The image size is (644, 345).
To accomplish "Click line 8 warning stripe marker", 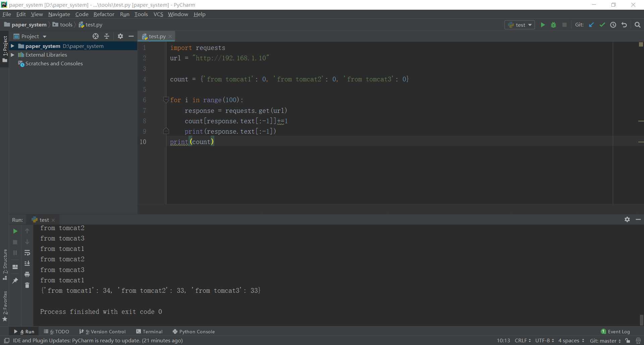I will [641, 121].
